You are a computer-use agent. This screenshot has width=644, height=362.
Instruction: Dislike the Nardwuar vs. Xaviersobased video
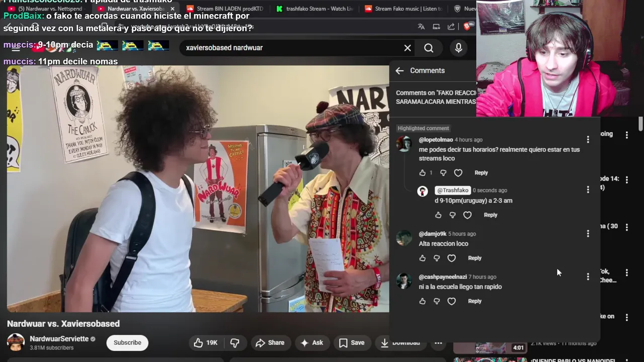235,343
